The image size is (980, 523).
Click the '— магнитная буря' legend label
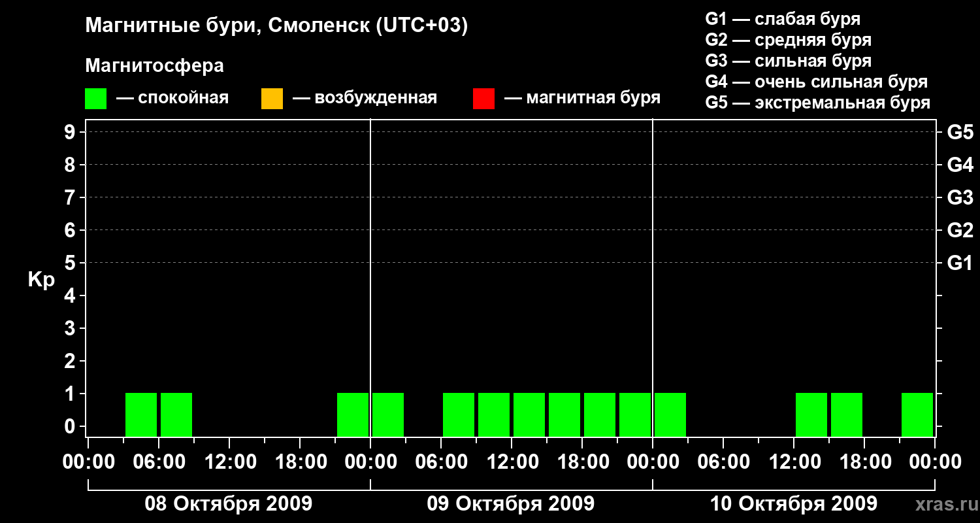[582, 98]
